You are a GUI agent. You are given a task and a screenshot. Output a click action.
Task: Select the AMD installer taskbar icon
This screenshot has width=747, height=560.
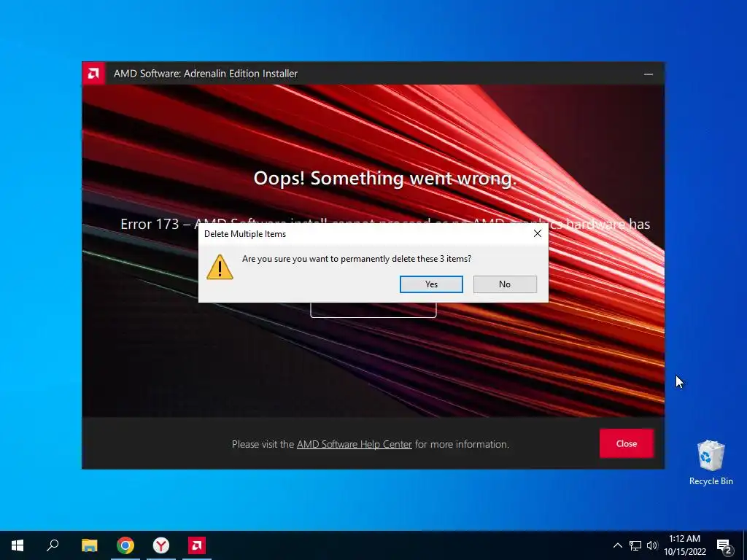(197, 545)
